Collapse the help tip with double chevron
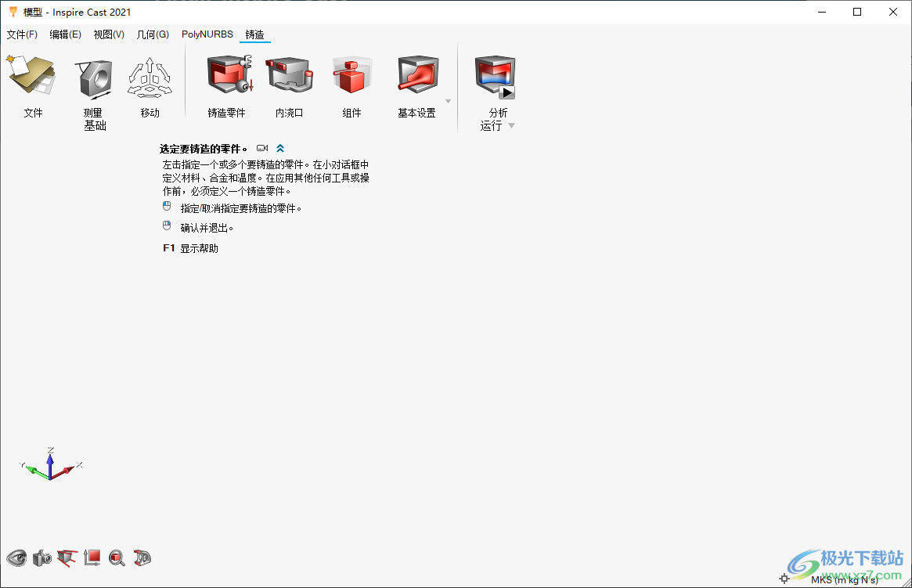This screenshot has width=912, height=588. (280, 148)
